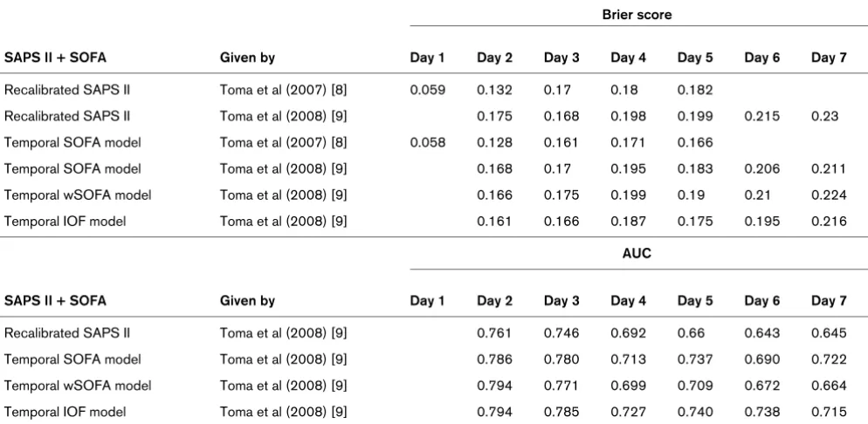This screenshot has width=868, height=424.
Task: Click AUC value 0.66 under Day 5
Action: 691,332
